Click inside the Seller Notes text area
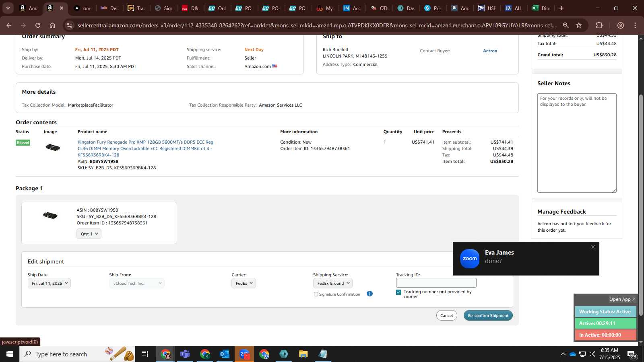This screenshot has width=644, height=362. 576,143
